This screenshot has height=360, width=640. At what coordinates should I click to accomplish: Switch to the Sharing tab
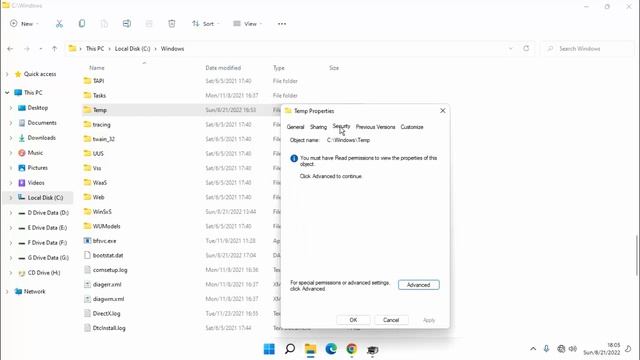coord(318,127)
